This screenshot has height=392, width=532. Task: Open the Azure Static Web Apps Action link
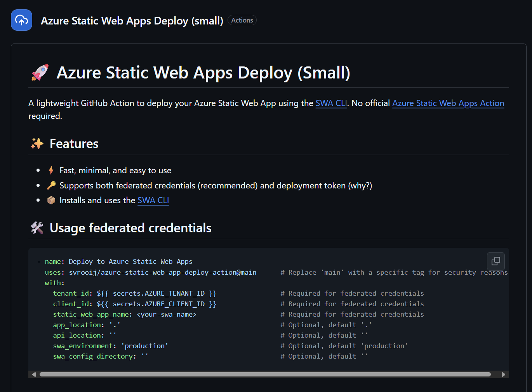tap(448, 103)
